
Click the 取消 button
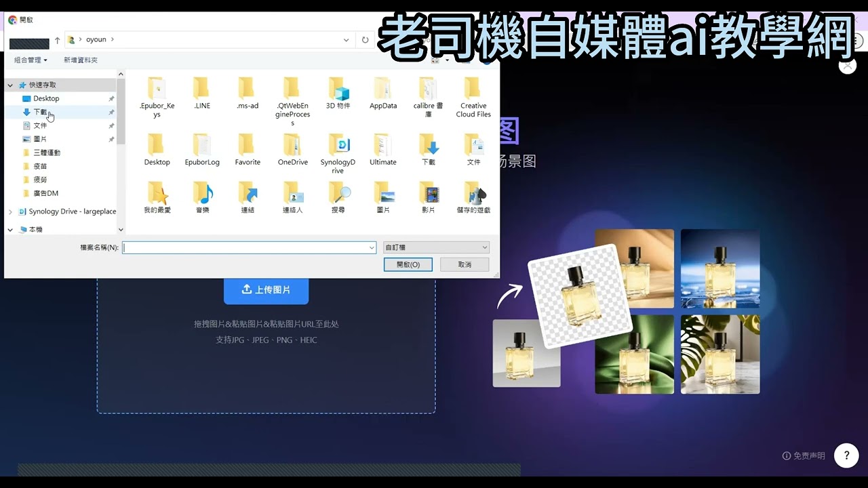coord(465,264)
